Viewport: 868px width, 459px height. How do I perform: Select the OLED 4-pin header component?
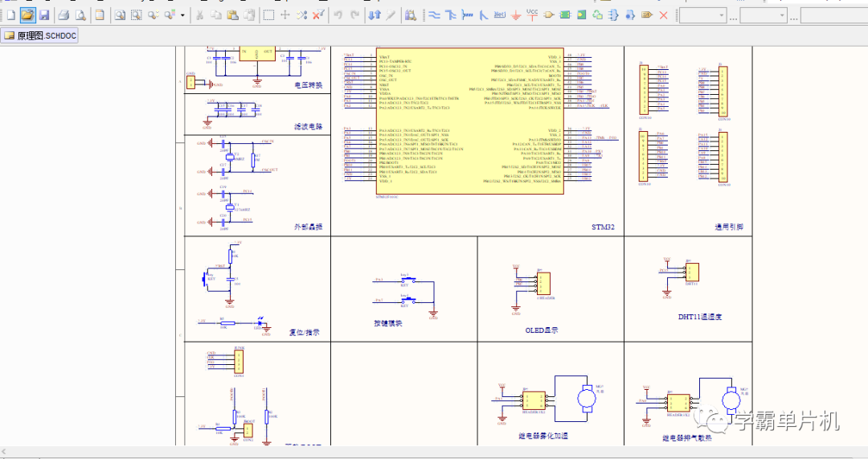click(x=543, y=284)
